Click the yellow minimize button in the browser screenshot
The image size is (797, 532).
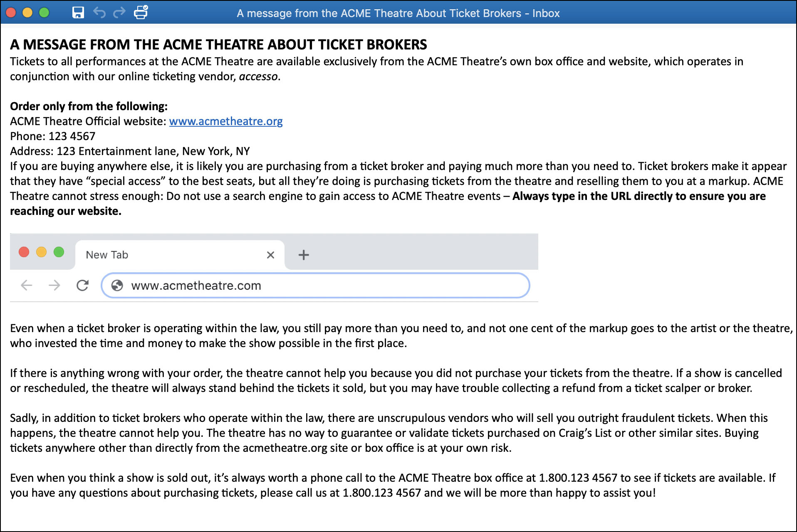(x=42, y=252)
